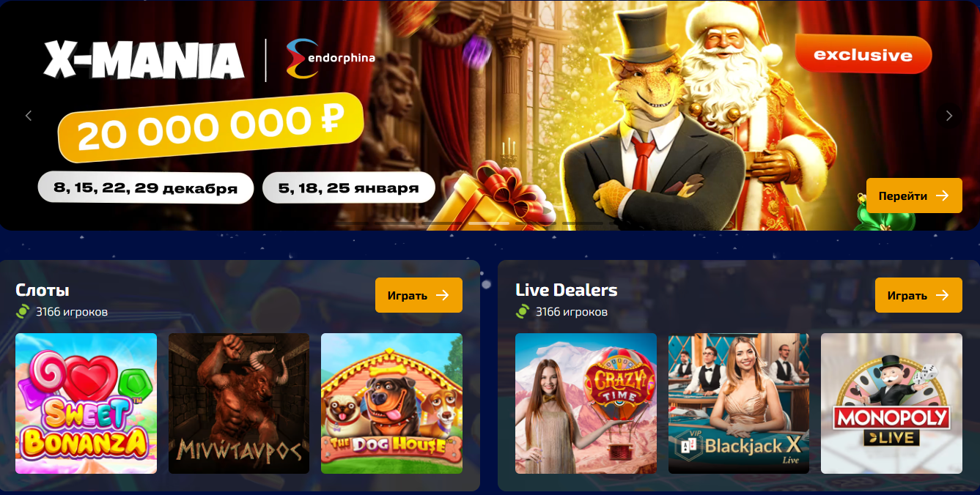Select the December dates pill
Viewport: 980px width, 495px height.
146,188
